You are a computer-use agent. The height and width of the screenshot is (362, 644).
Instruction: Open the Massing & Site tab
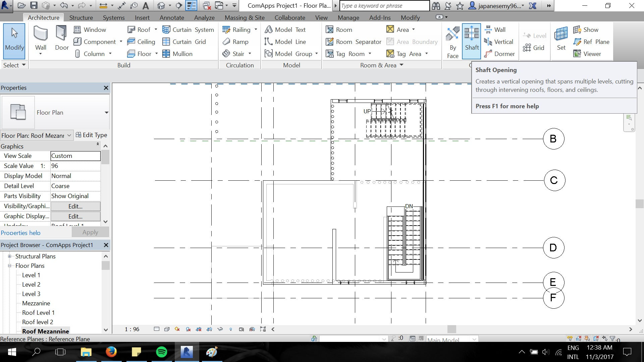click(245, 18)
